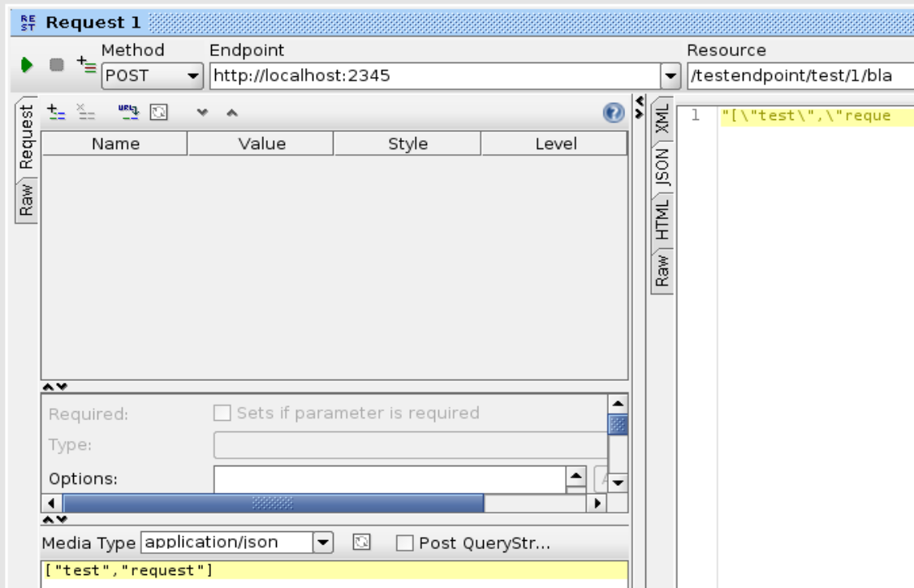Click into the Resource path field
914x588 pixels.
click(x=795, y=78)
